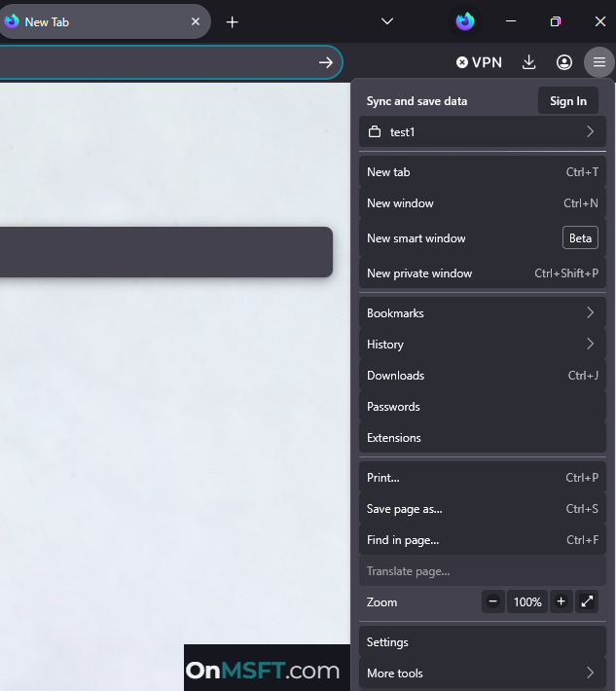Click the Firefox View icon in title bar
This screenshot has width=616, height=691.
click(465, 21)
